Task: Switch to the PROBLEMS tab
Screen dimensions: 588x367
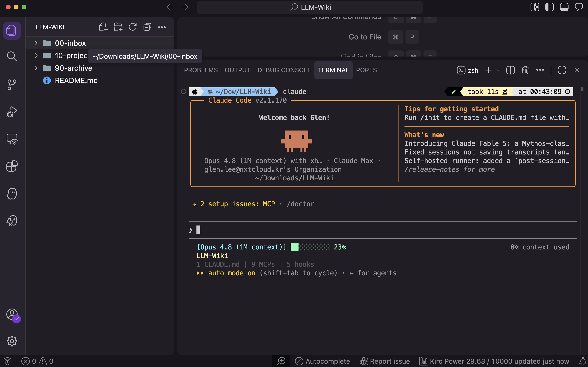Action: [x=201, y=70]
